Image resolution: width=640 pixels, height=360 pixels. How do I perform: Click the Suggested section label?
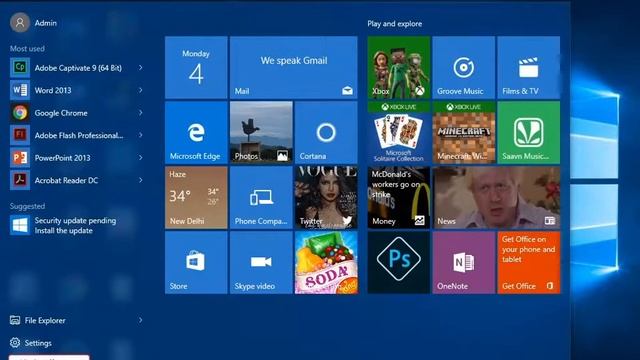[27, 206]
